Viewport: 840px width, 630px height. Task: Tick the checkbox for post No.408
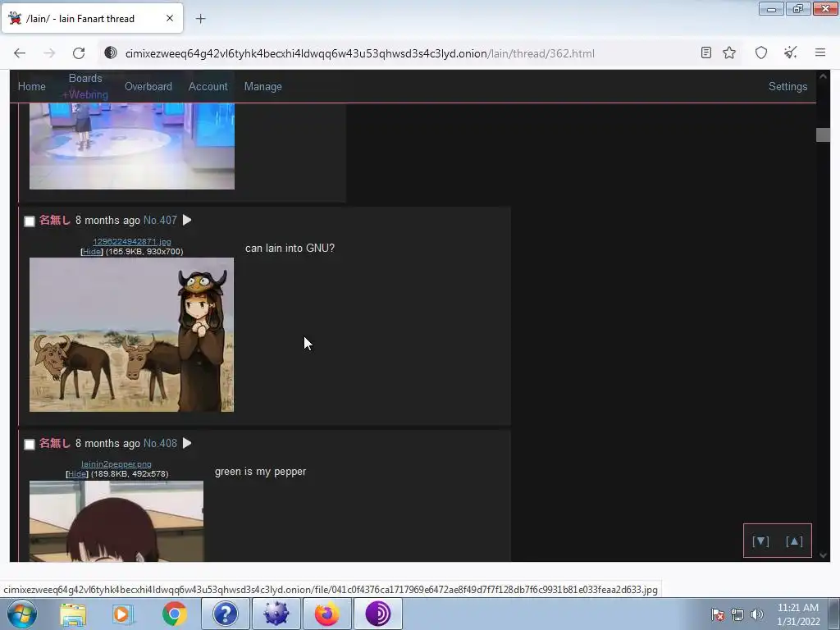pyautogui.click(x=30, y=444)
